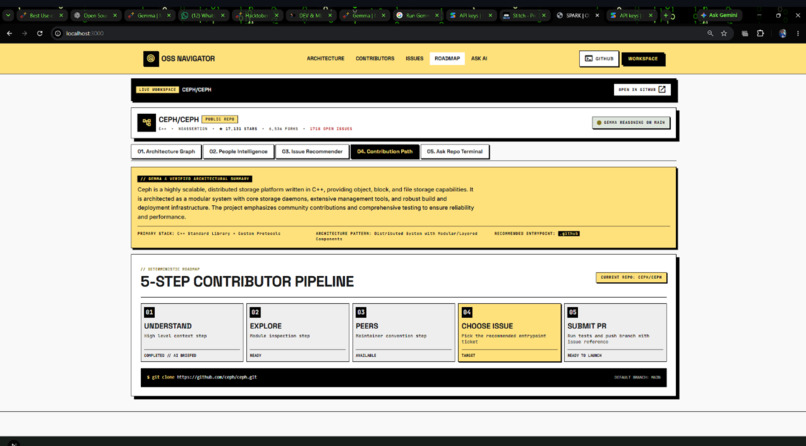The width and height of the screenshot is (806, 446).
Task: Switch to the WhatsApp browser tab
Action: [x=203, y=15]
